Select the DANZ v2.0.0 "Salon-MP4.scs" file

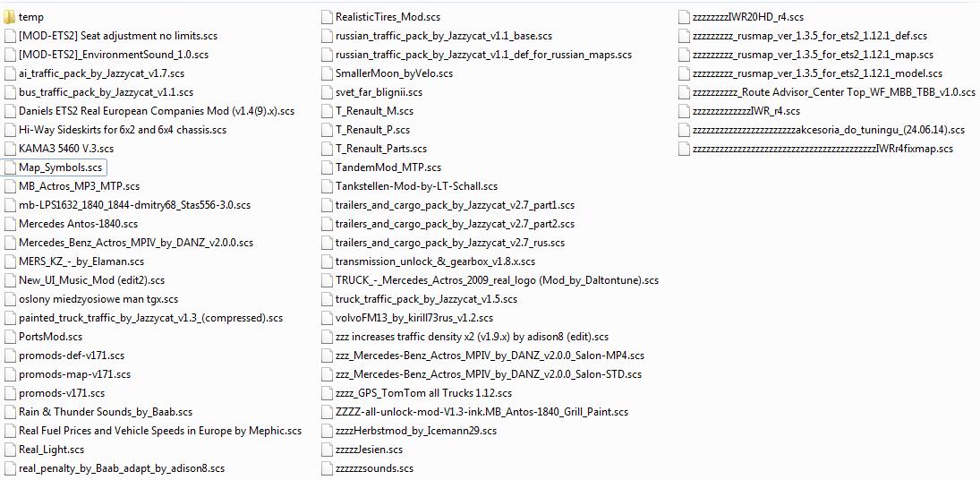[x=490, y=356]
